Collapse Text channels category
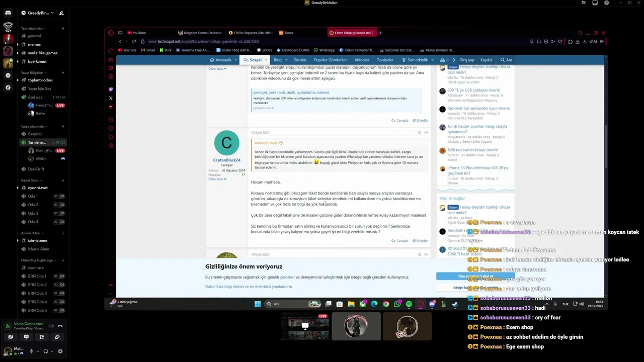Viewport: 644px width, 362px height. point(33,29)
